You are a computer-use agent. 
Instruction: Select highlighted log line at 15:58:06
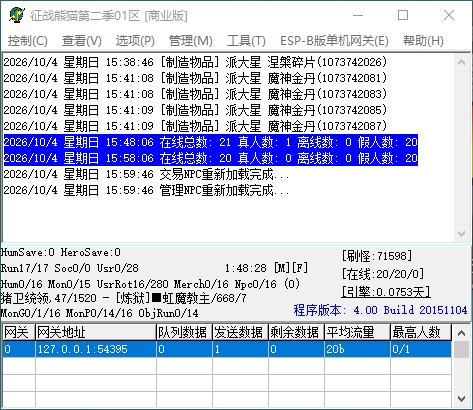click(x=211, y=158)
